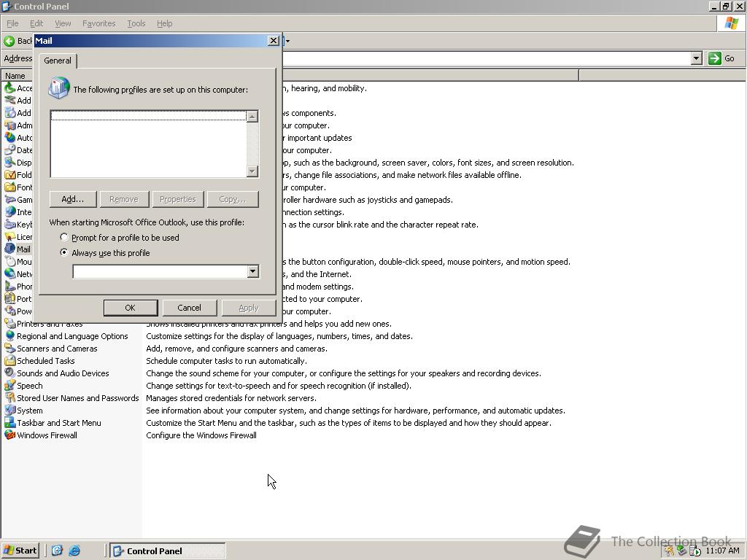Click the Go button next to address bar
Screen dimensions: 747x560
coord(721,58)
